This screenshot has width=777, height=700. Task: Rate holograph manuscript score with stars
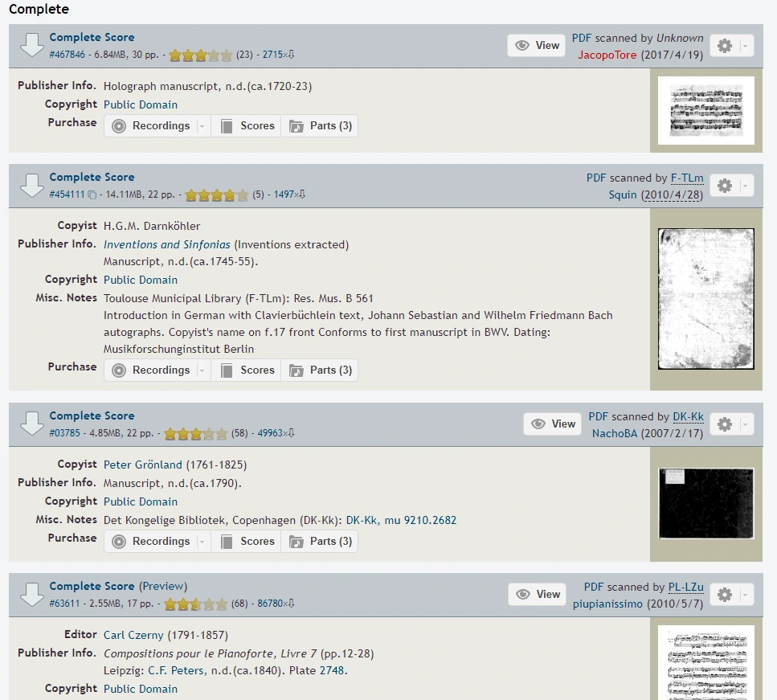(x=200, y=55)
